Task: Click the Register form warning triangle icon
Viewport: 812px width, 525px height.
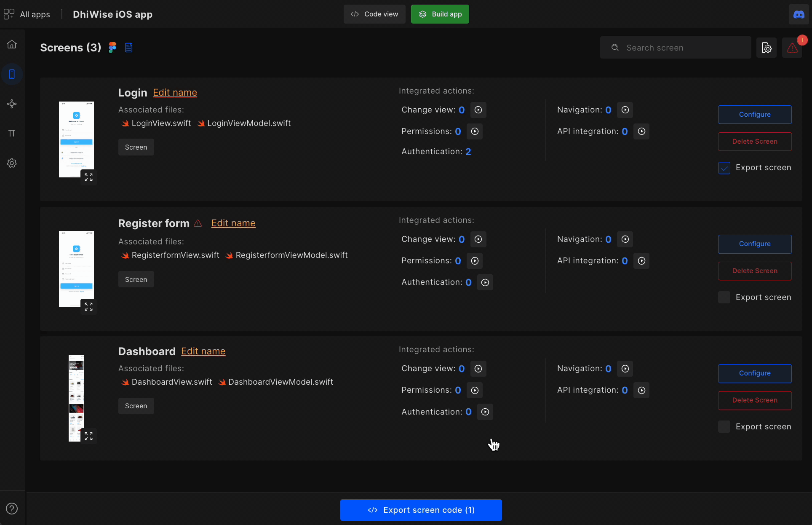Action: 198,223
